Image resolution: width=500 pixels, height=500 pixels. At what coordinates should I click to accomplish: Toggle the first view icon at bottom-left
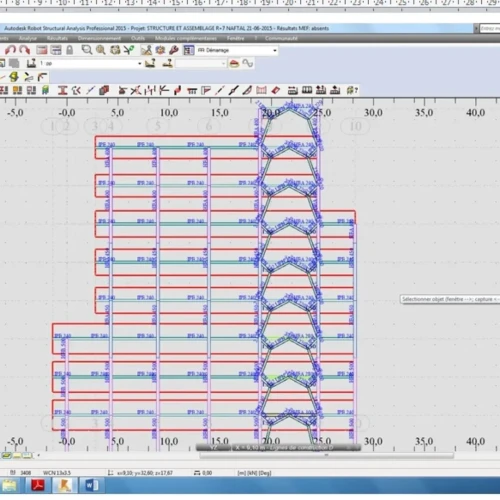pos(7,455)
